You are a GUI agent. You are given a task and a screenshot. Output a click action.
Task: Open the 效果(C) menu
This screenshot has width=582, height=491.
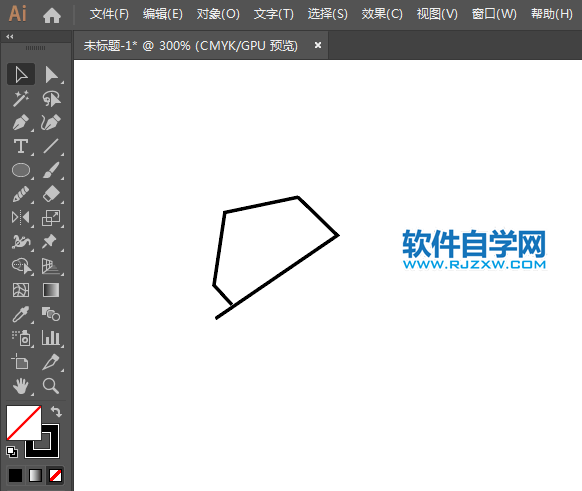382,14
